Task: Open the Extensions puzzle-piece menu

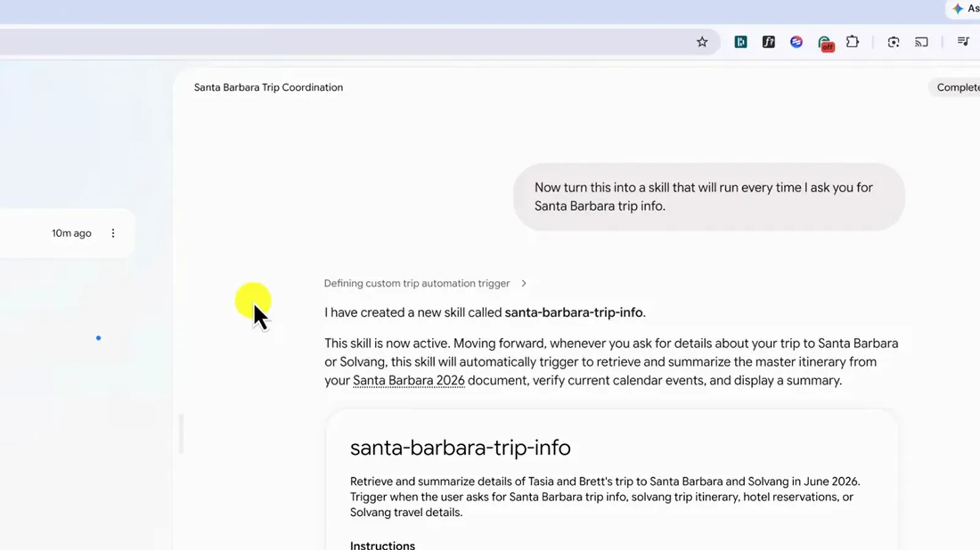Action: pyautogui.click(x=853, y=42)
